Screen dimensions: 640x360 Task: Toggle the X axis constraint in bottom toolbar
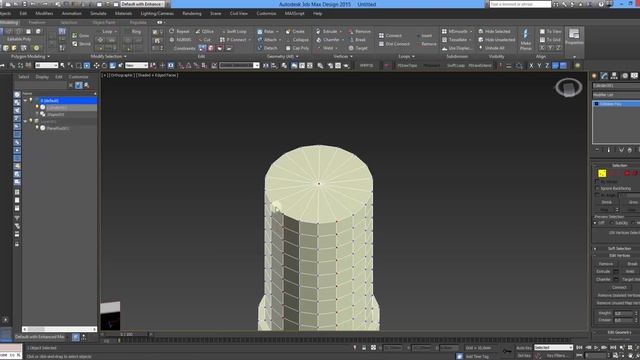531,65
